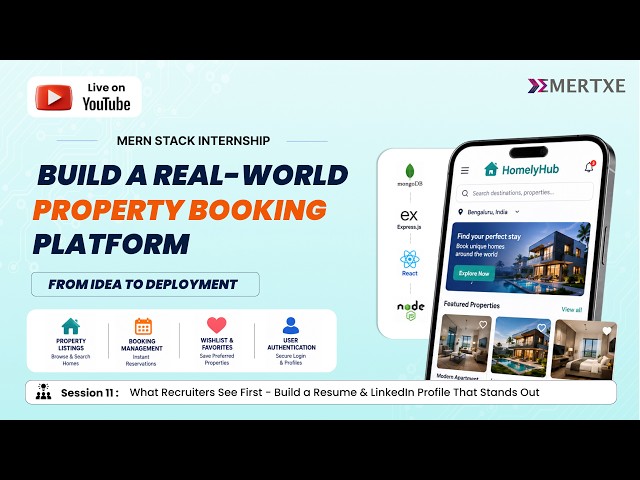Click the MongoDB leaf icon

(409, 172)
